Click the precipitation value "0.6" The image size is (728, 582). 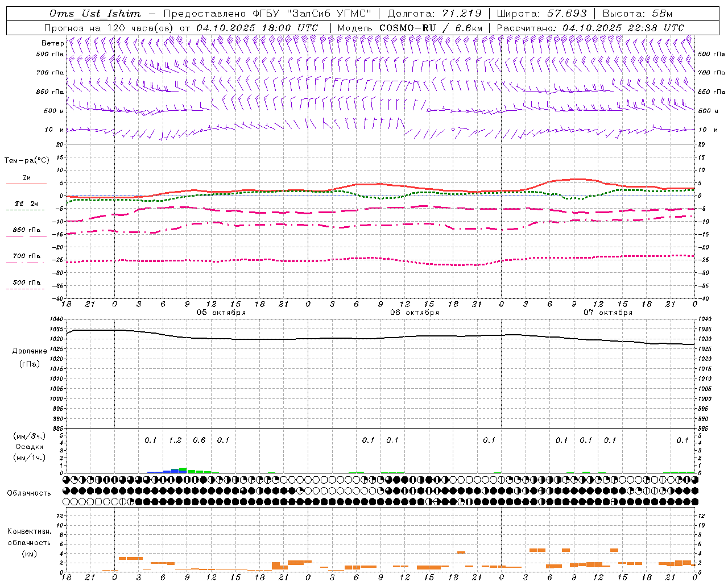pyautogui.click(x=199, y=440)
